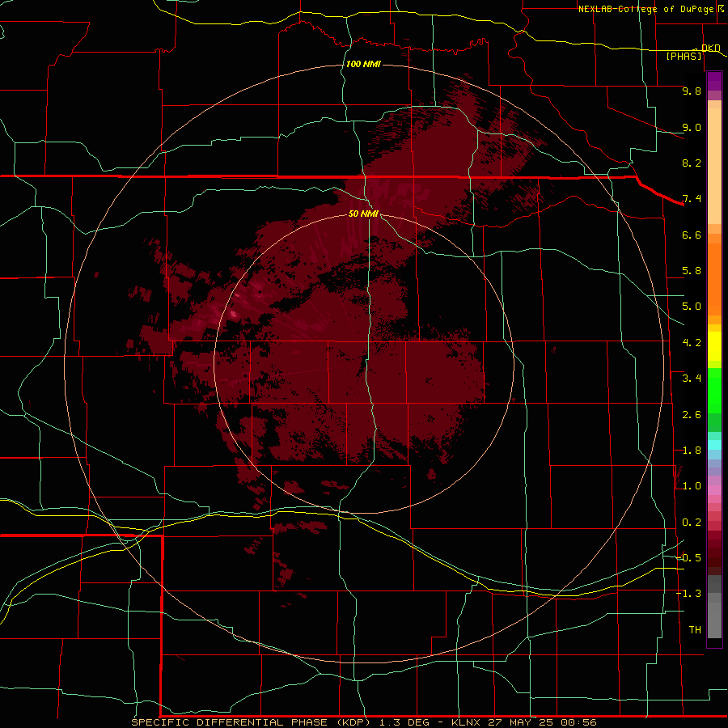Click the yellow segment of the color bar

(714, 346)
